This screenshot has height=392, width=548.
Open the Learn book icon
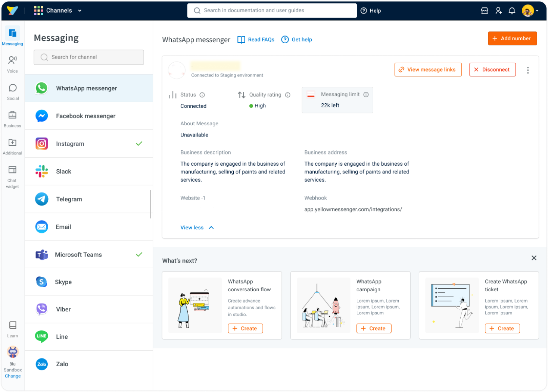pos(13,325)
